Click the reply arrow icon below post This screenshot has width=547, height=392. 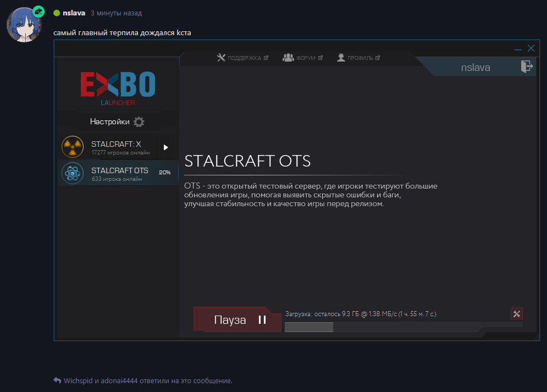click(x=57, y=380)
